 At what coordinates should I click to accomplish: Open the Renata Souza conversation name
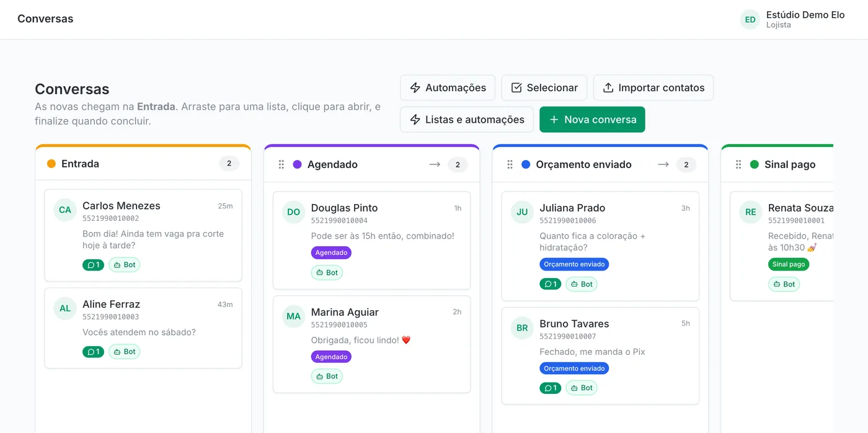(x=800, y=208)
